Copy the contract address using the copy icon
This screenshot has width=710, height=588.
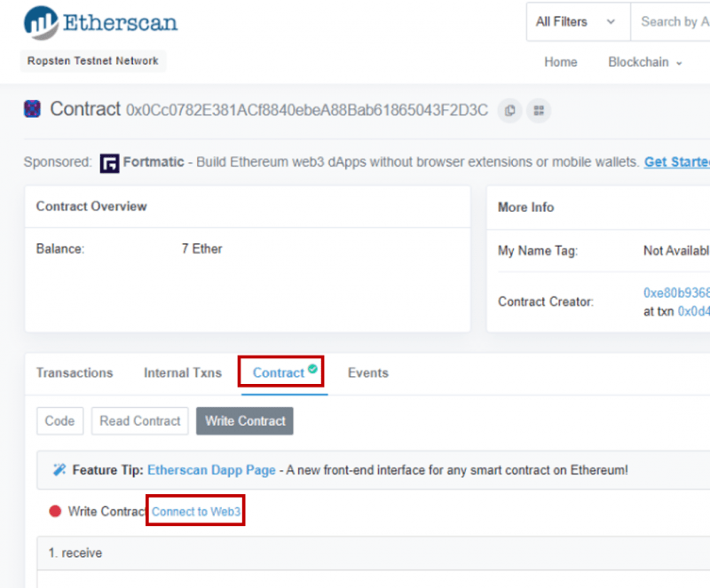coord(509,109)
